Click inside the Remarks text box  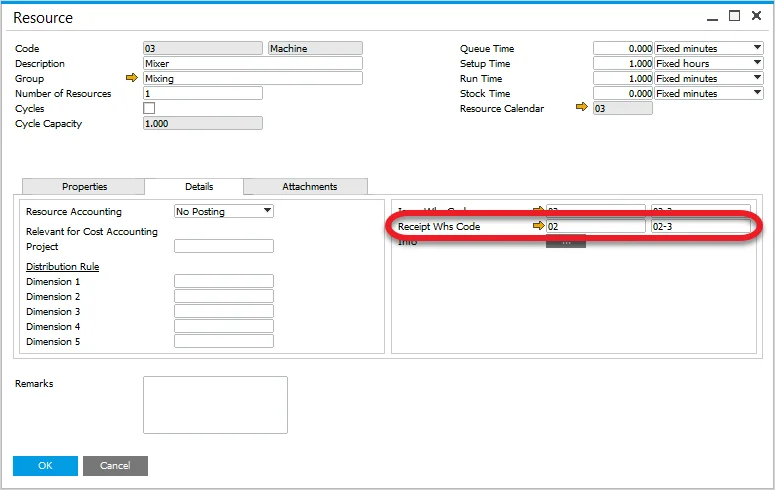coord(215,405)
